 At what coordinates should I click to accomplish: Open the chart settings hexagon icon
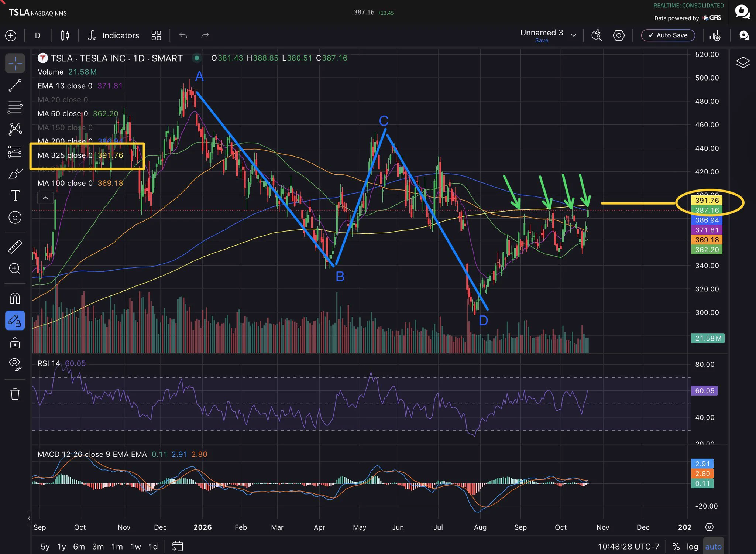pos(619,35)
